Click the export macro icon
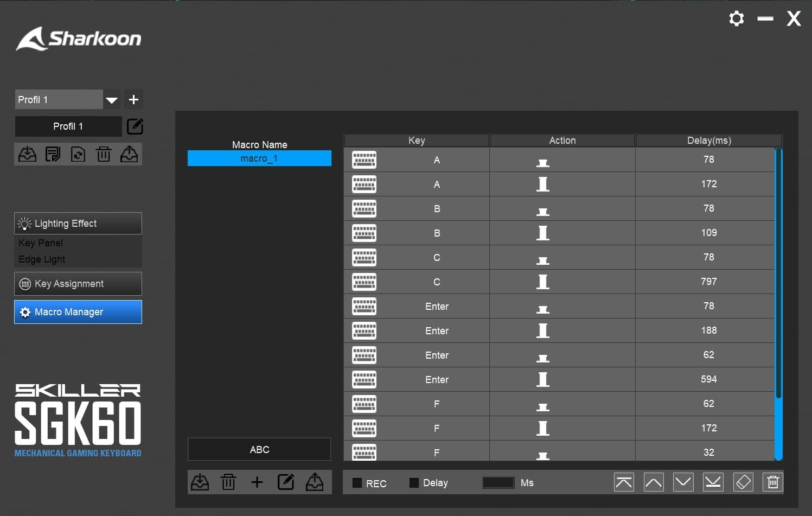 [x=315, y=482]
